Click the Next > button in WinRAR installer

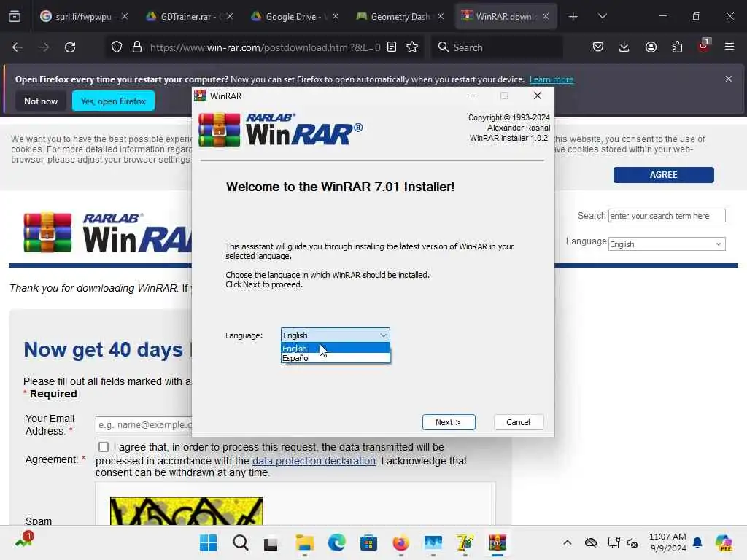(449, 422)
